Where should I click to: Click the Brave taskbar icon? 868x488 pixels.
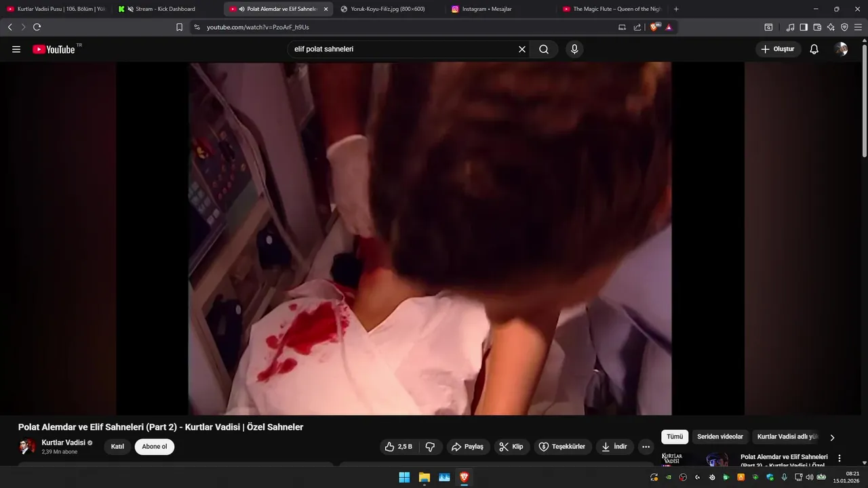[464, 477]
